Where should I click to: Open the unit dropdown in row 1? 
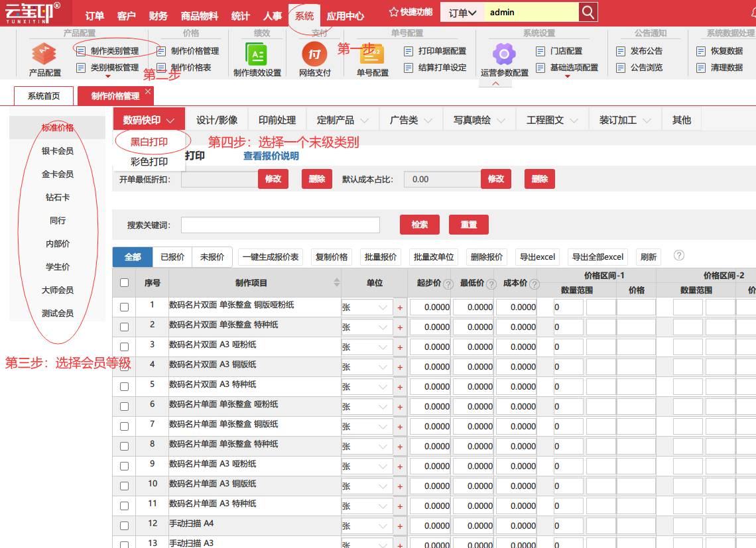point(367,307)
